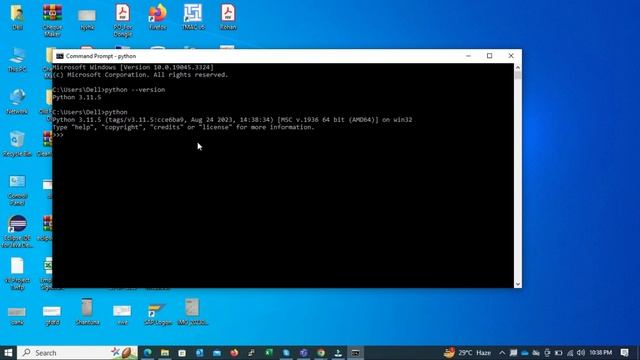
Task: Open the Windows Start menu
Action: coord(8,353)
